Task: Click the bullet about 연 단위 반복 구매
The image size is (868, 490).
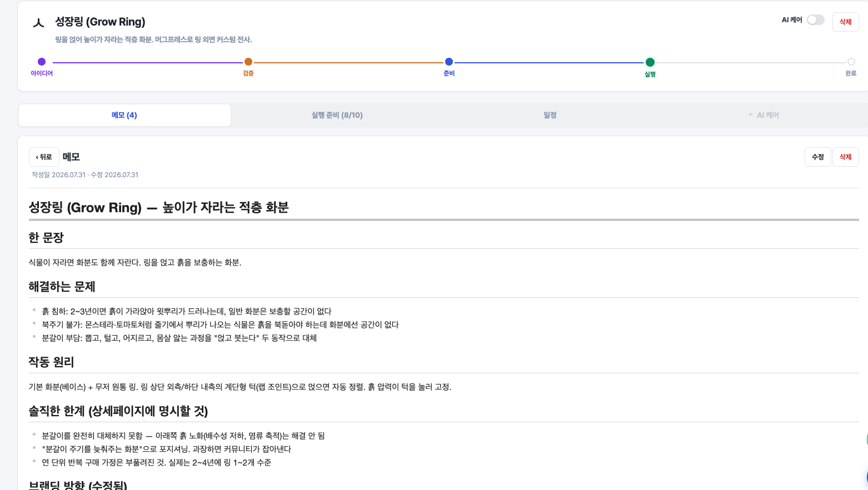Action: pos(156,462)
